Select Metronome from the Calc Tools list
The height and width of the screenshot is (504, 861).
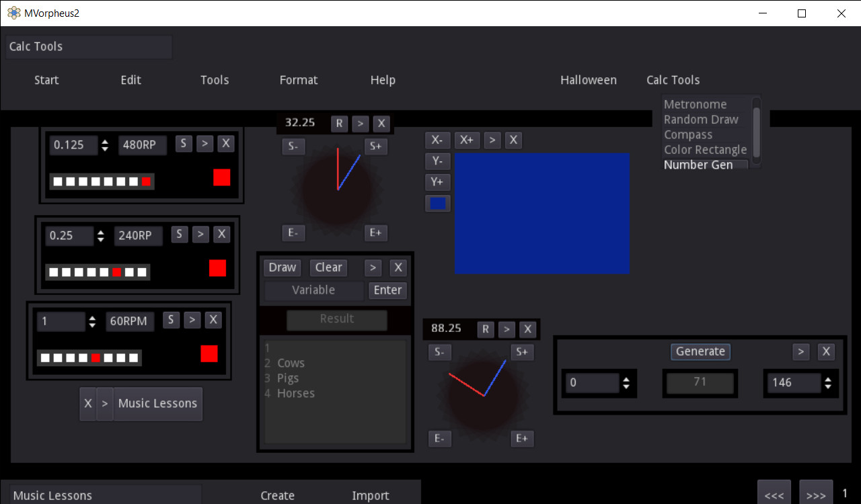click(x=695, y=104)
